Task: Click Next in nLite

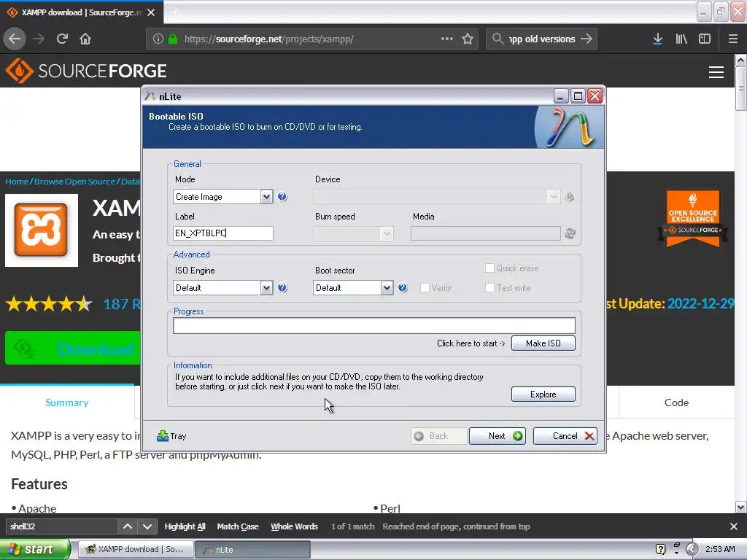Action: tap(498, 436)
